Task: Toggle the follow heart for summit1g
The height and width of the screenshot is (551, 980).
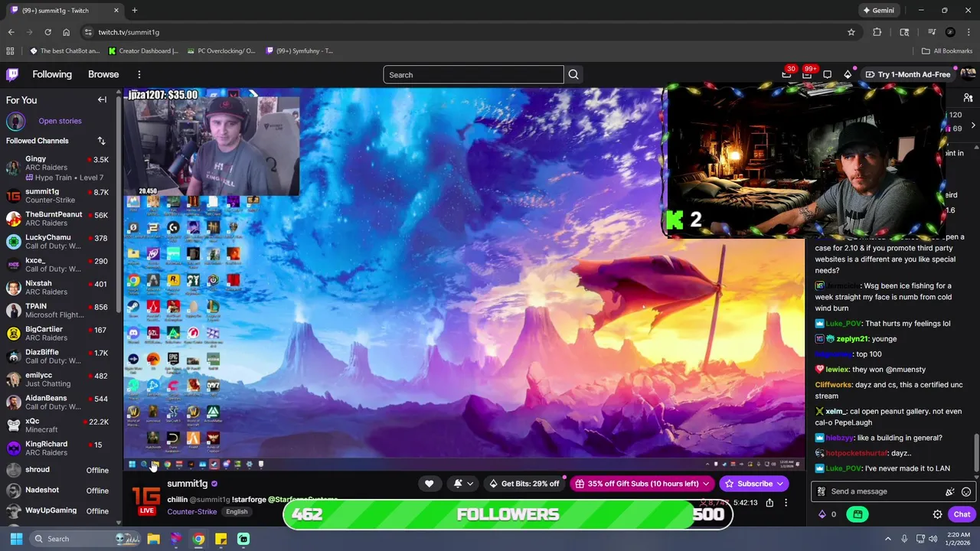Action: 429,484
